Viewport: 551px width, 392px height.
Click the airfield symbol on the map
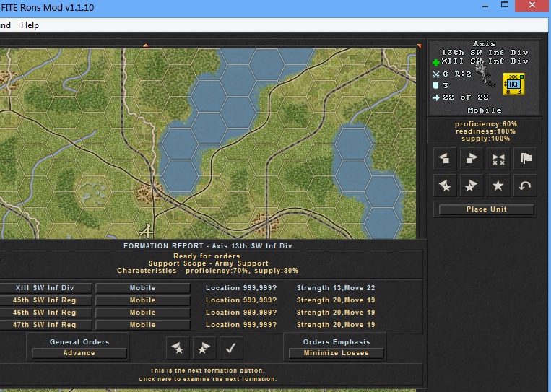pyautogui.click(x=147, y=231)
